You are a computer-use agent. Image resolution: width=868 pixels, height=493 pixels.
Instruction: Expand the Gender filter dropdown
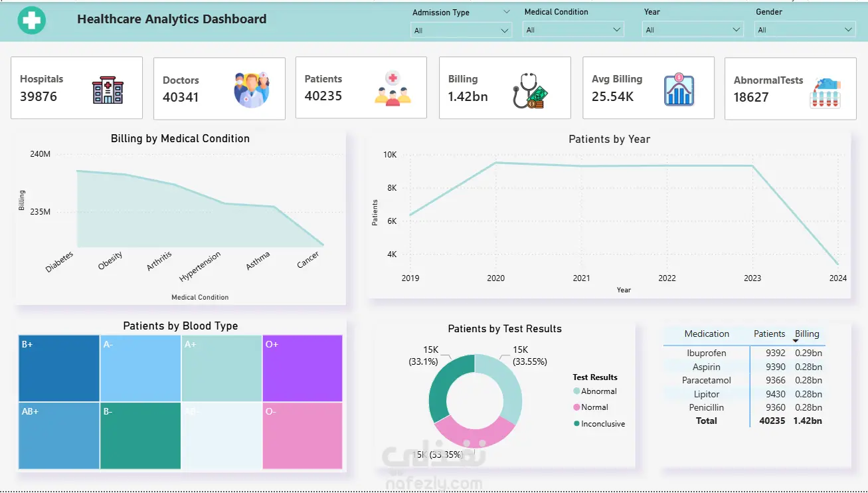[805, 30]
